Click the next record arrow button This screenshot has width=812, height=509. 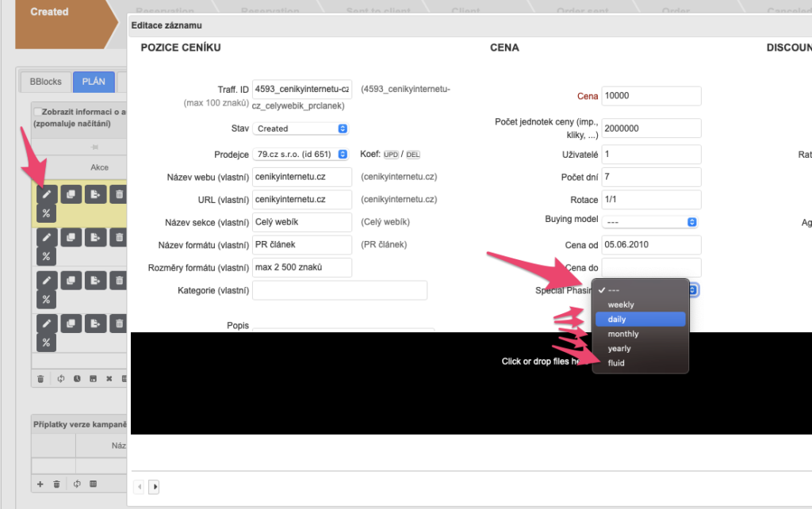(x=155, y=486)
